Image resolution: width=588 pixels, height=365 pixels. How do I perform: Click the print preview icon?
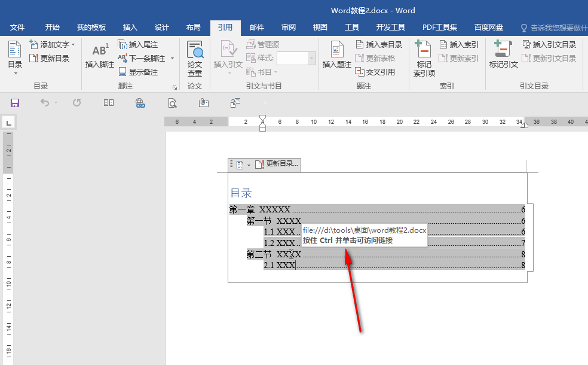click(x=172, y=103)
